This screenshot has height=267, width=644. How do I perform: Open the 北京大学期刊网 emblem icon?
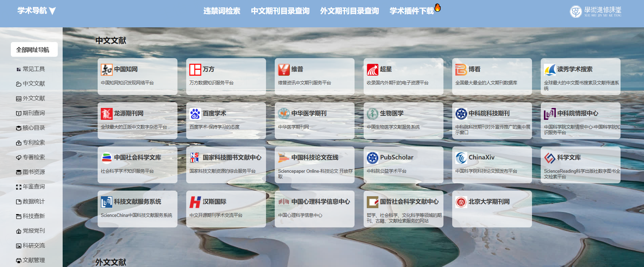point(461,202)
